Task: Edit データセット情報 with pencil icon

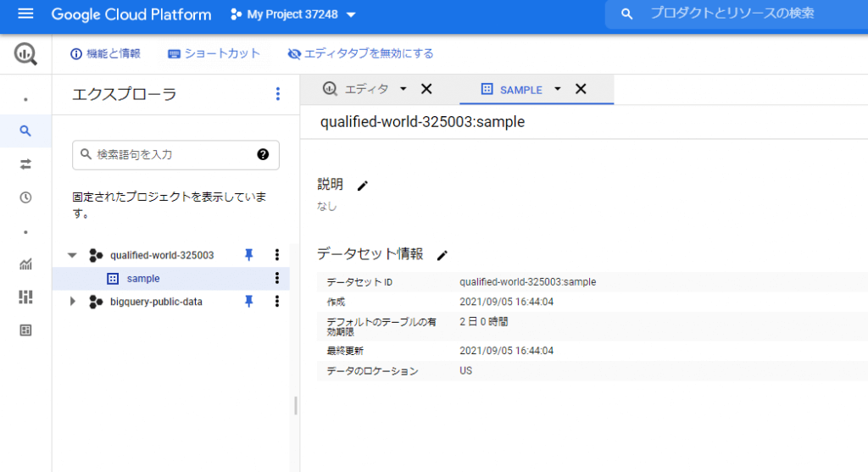Action: coord(442,255)
